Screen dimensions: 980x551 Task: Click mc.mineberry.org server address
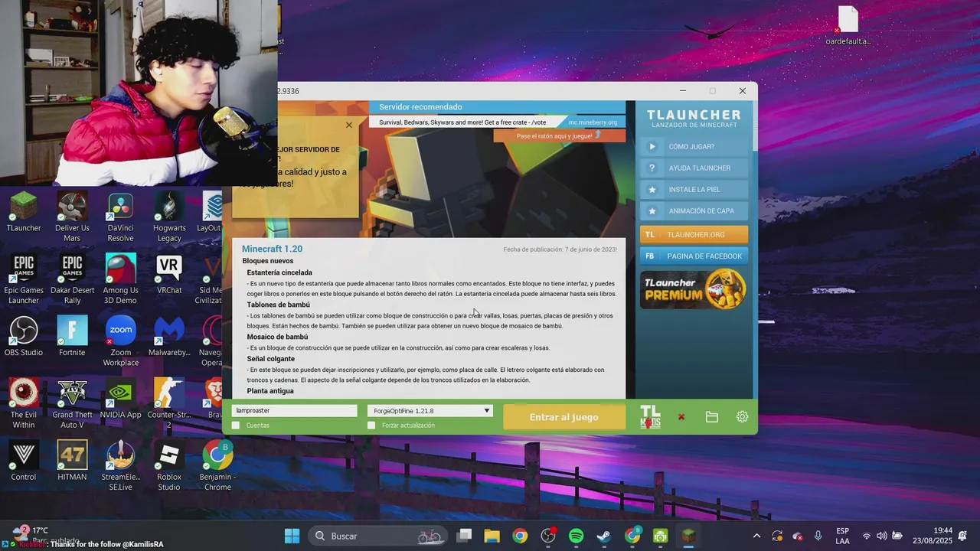coord(593,122)
